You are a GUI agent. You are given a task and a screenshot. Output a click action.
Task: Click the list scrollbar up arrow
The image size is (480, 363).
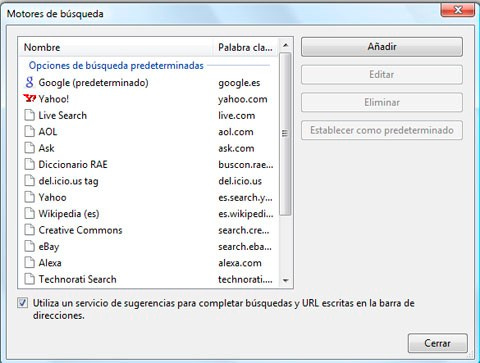click(x=285, y=45)
